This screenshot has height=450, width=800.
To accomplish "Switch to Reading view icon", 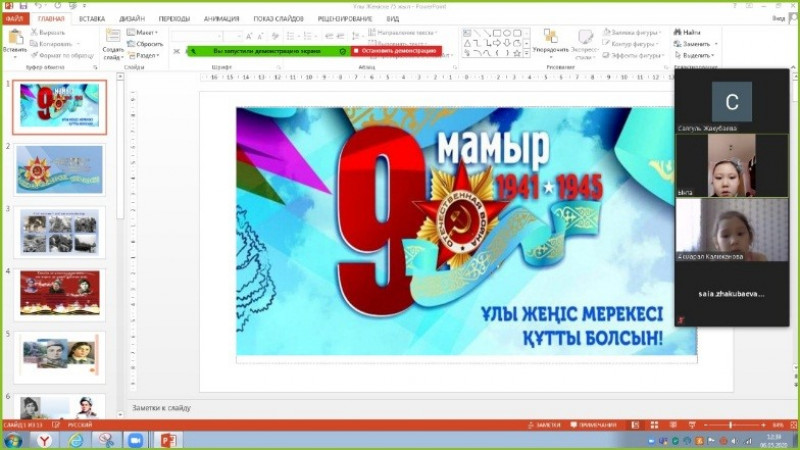I will [x=673, y=425].
